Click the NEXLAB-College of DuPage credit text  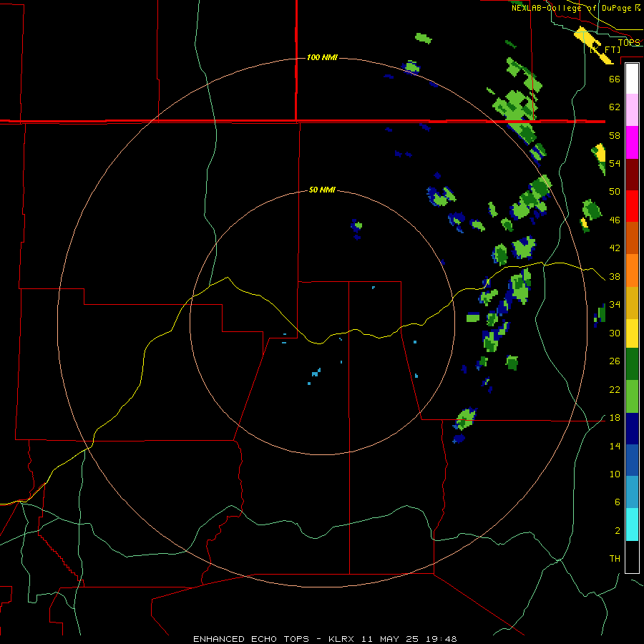tap(575, 8)
